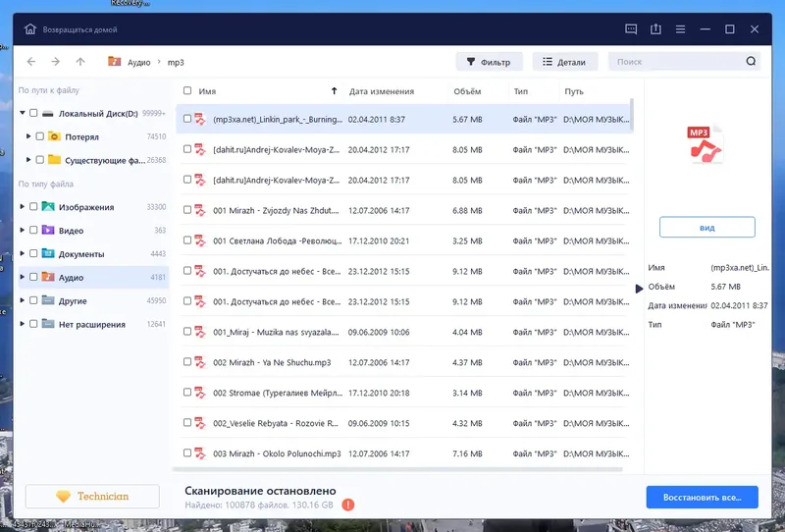Click the Аудио category icon in sidebar
This screenshot has width=785, height=532.
[48, 277]
